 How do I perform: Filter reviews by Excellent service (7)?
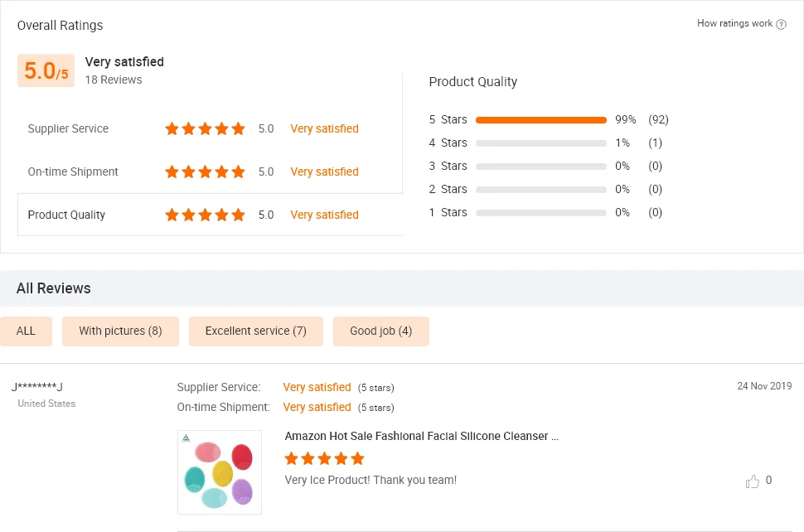[x=256, y=331]
